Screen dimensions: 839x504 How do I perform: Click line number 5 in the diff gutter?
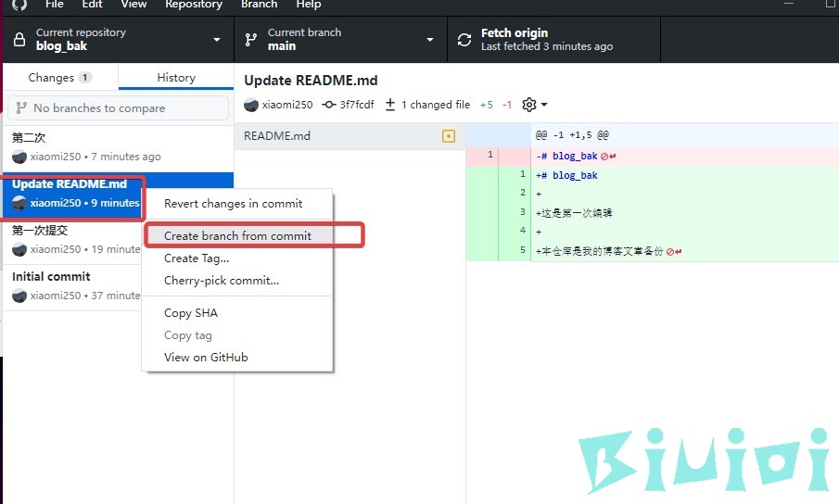[523, 249]
